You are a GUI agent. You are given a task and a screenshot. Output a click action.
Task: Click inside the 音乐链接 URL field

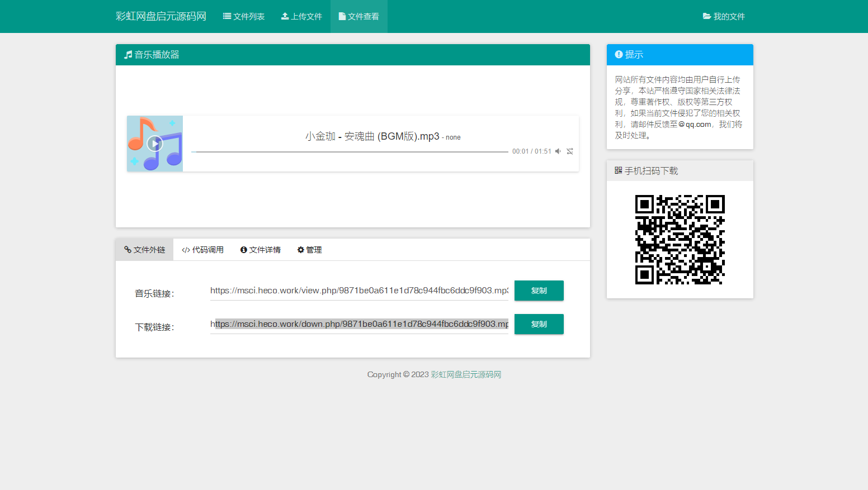359,291
